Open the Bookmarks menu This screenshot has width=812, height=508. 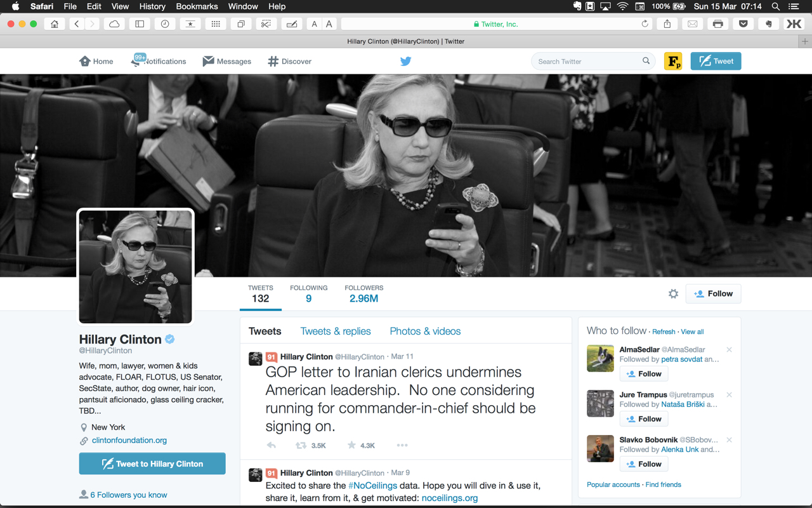click(197, 6)
